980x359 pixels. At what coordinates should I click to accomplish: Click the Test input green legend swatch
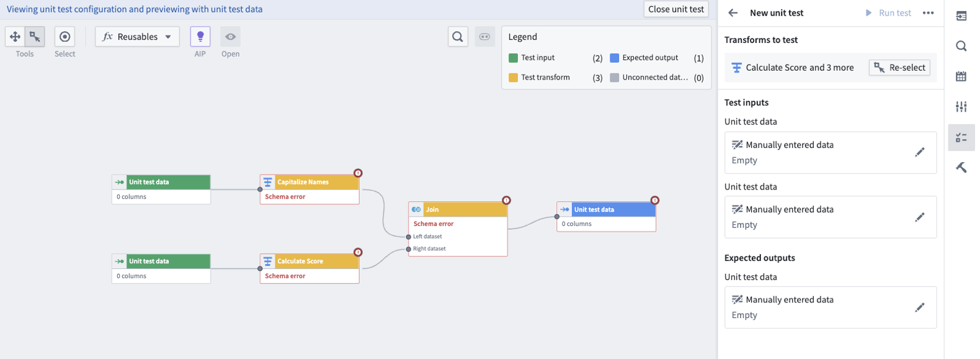(513, 58)
